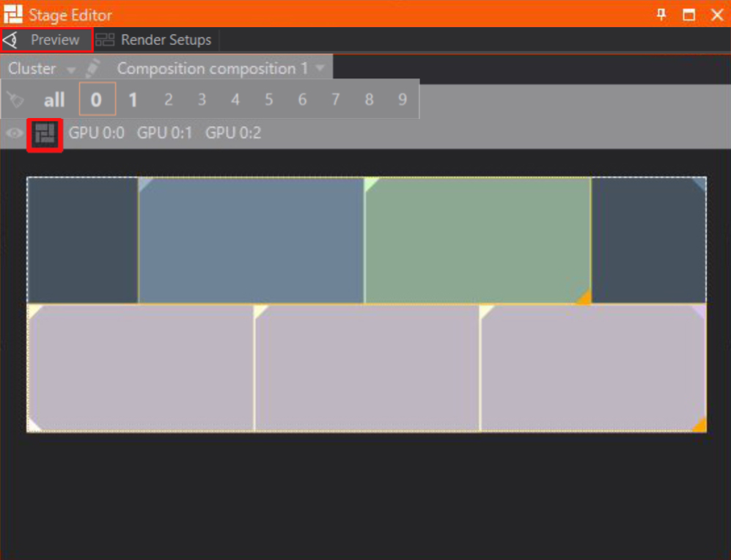Expand the Composition composition 1 dropdown arrow
This screenshot has width=731, height=560.
pyautogui.click(x=320, y=69)
